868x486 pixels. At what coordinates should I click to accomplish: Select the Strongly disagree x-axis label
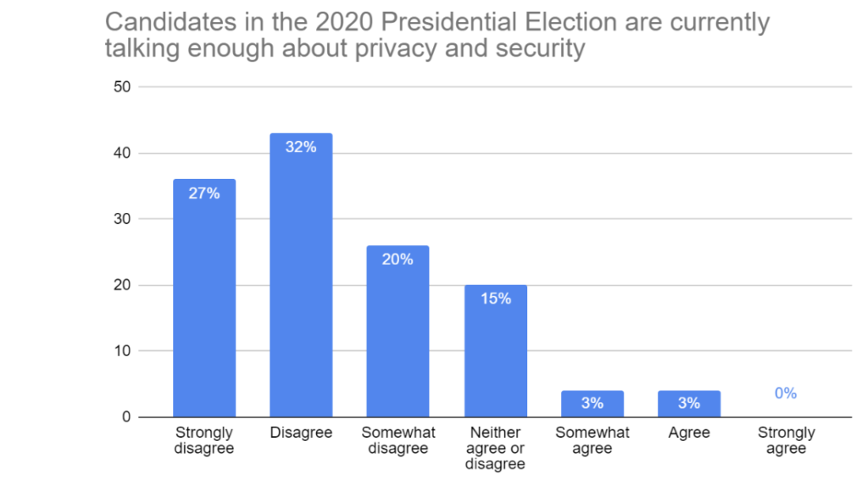tap(204, 440)
